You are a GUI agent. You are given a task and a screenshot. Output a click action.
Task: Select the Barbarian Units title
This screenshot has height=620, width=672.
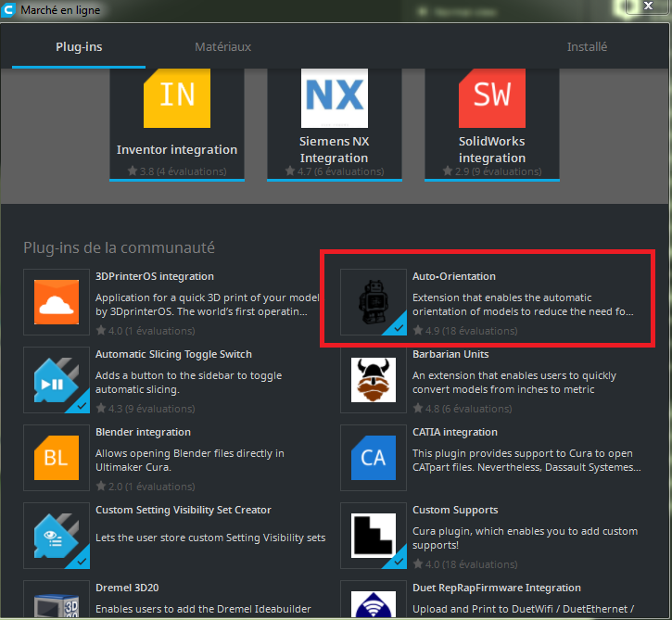point(450,354)
